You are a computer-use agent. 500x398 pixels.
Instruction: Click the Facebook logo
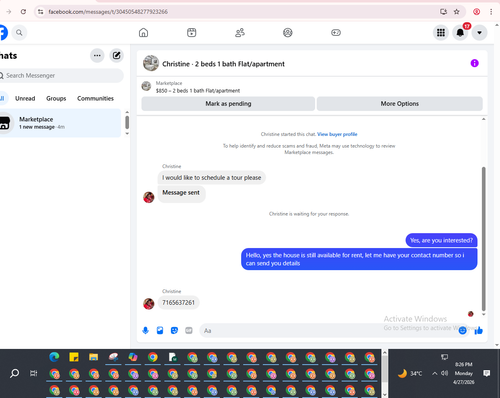pos(3,33)
